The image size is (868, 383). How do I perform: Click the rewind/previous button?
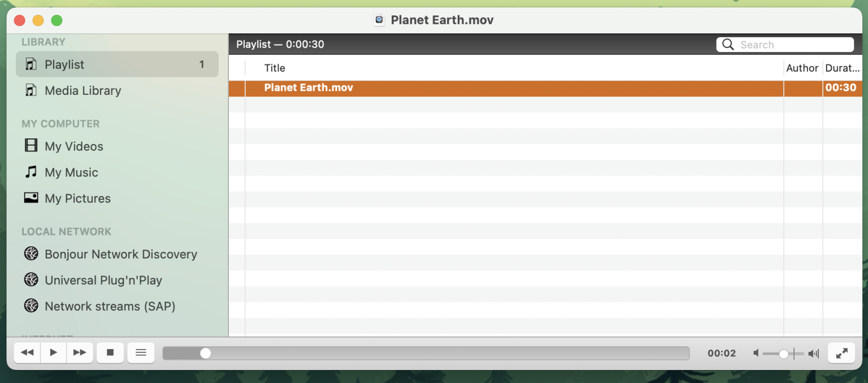click(27, 352)
